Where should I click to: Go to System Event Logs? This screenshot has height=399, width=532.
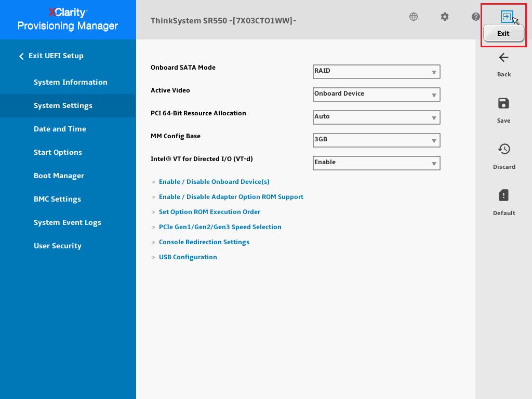click(68, 222)
